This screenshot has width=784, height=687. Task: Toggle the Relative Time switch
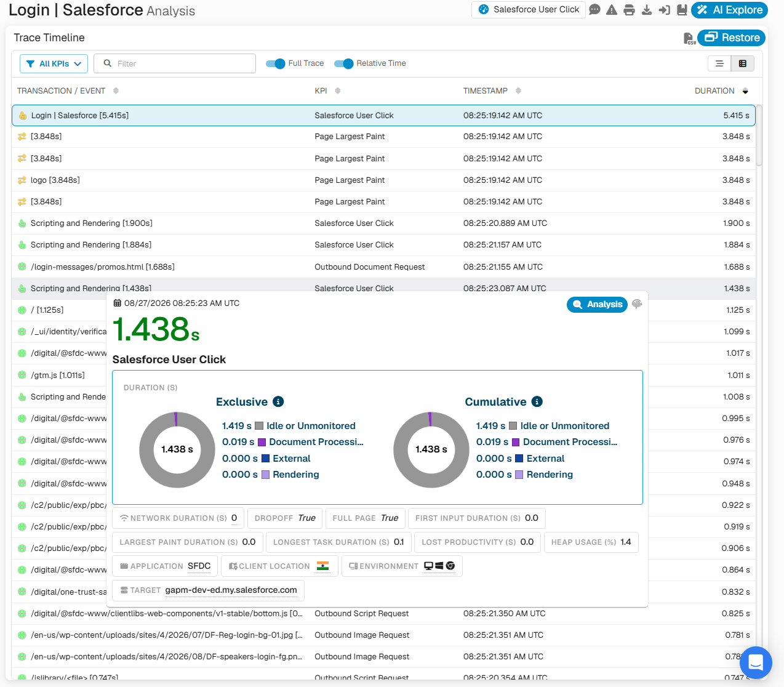click(344, 63)
